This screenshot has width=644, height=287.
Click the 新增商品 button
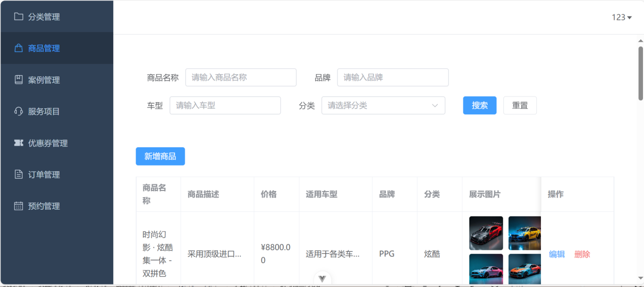(x=160, y=156)
